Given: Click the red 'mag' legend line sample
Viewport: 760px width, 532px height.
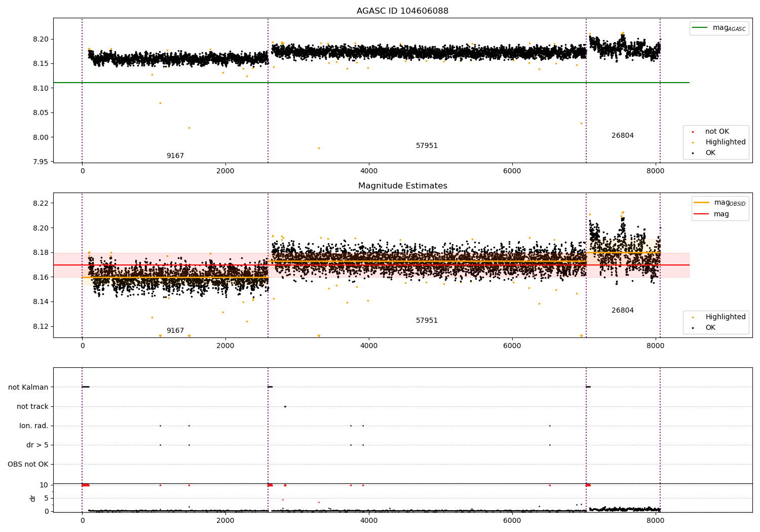Looking at the screenshot, I should [702, 214].
